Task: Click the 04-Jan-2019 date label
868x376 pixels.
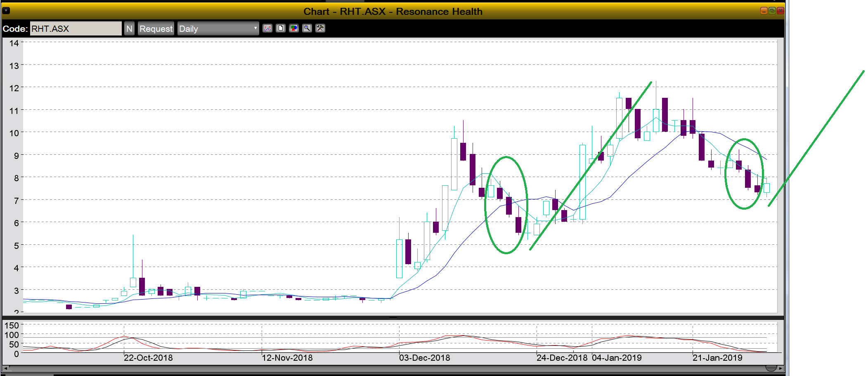Action: [x=617, y=358]
